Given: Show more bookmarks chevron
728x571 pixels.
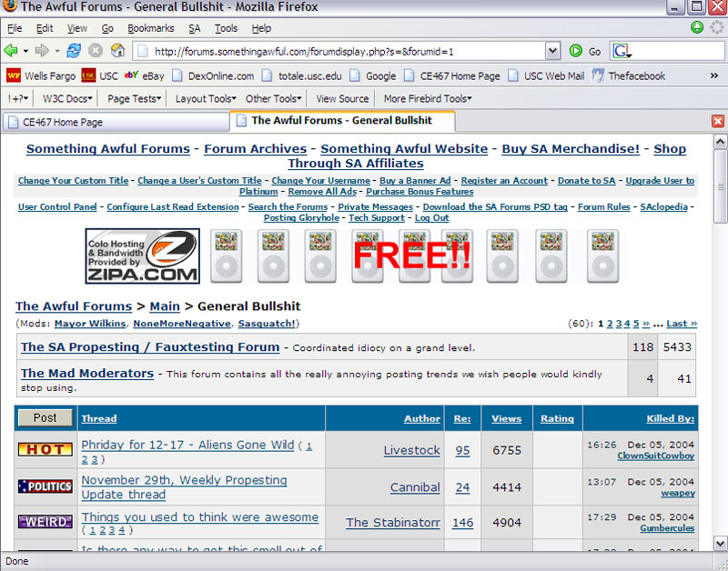Looking at the screenshot, I should (714, 75).
